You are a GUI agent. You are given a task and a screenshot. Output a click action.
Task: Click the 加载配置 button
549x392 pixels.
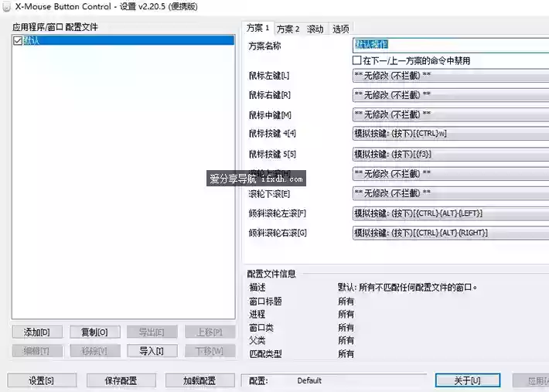200,380
